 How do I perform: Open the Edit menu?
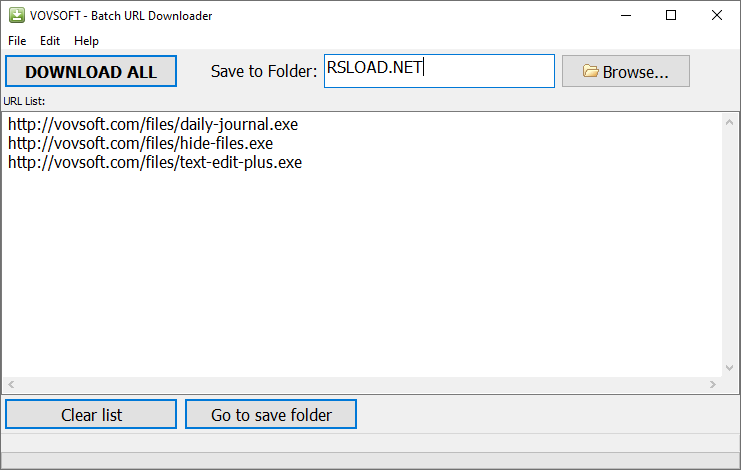point(50,41)
